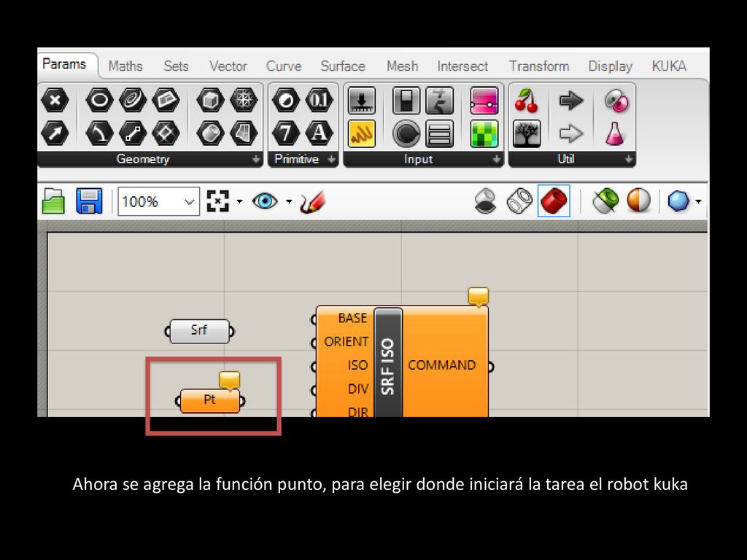Image resolution: width=747 pixels, height=560 pixels.
Task: Open the Params tab
Action: coord(64,64)
